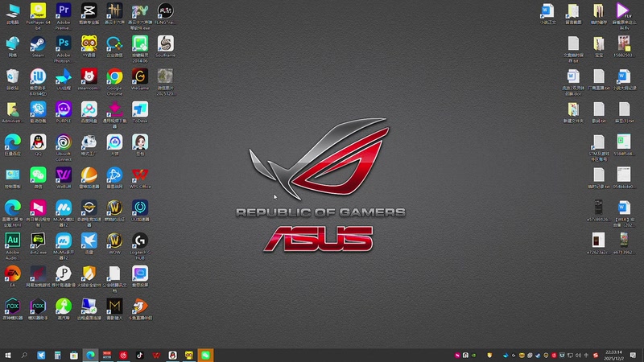Image resolution: width=644 pixels, height=362 pixels.
Task: Select the 百度网盘 desktop icon
Action: click(89, 112)
